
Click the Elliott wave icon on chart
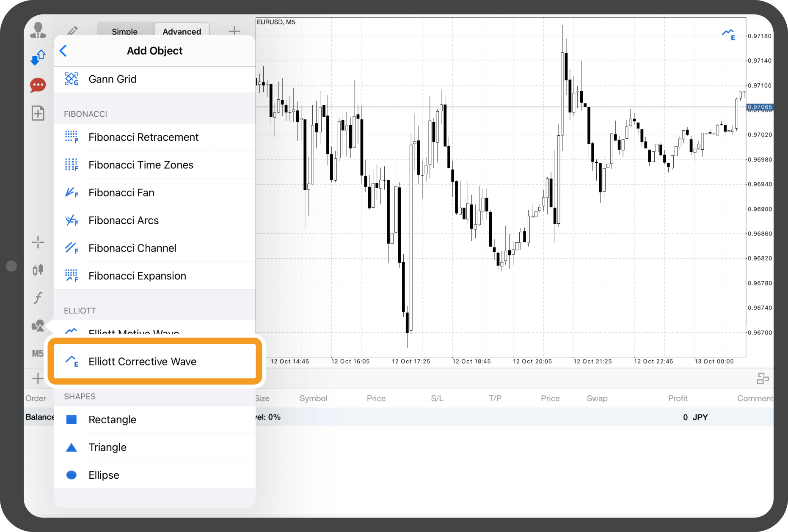pos(728,34)
